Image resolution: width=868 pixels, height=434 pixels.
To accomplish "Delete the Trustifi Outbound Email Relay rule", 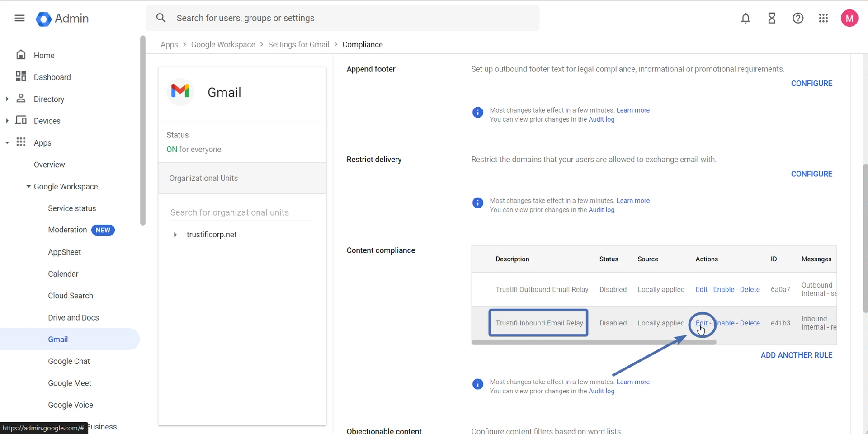I will (750, 289).
